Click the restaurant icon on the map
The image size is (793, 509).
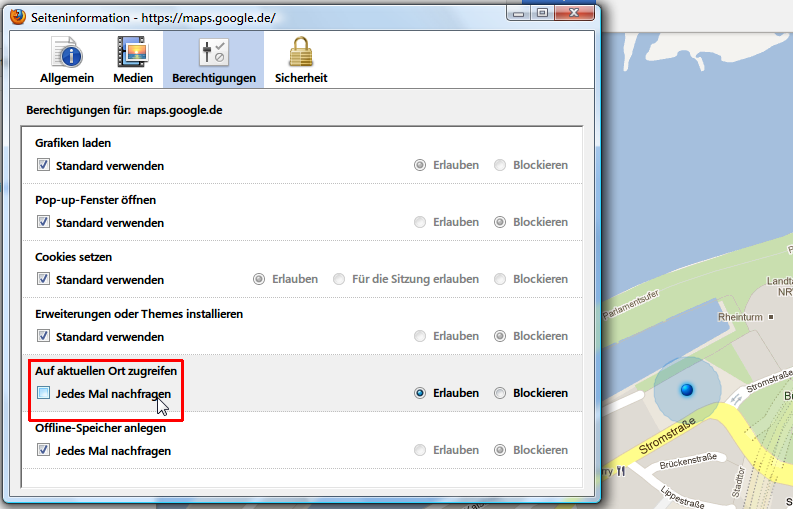(621, 471)
